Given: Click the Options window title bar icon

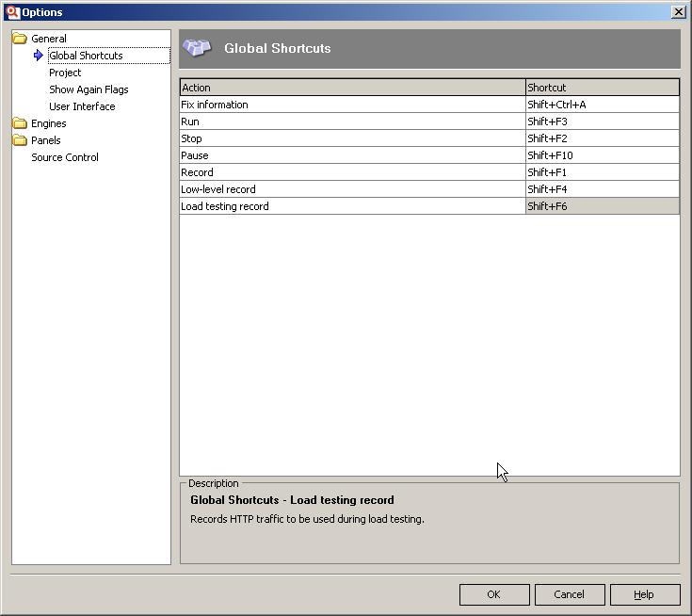Looking at the screenshot, I should 12,12.
